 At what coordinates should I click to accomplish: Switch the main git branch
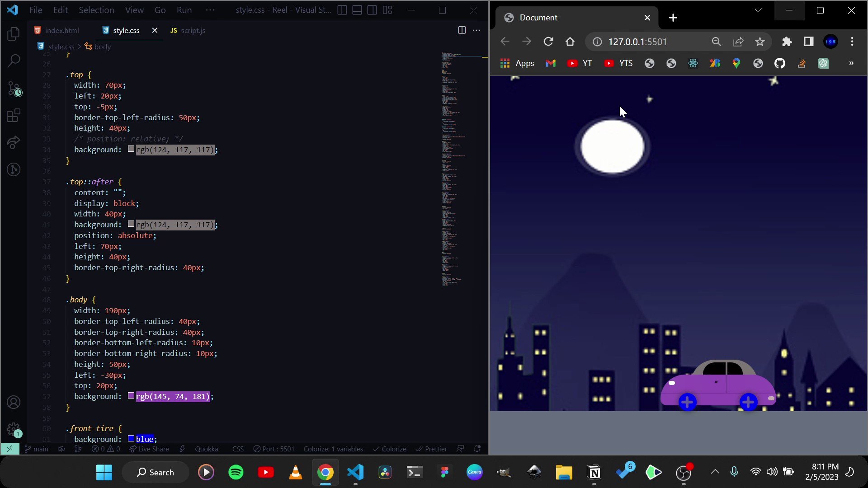[36, 449]
